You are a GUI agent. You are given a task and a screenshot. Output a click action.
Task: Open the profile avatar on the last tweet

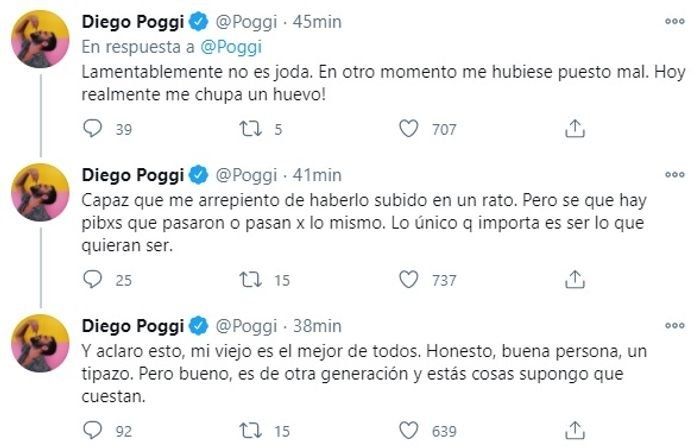point(39,343)
